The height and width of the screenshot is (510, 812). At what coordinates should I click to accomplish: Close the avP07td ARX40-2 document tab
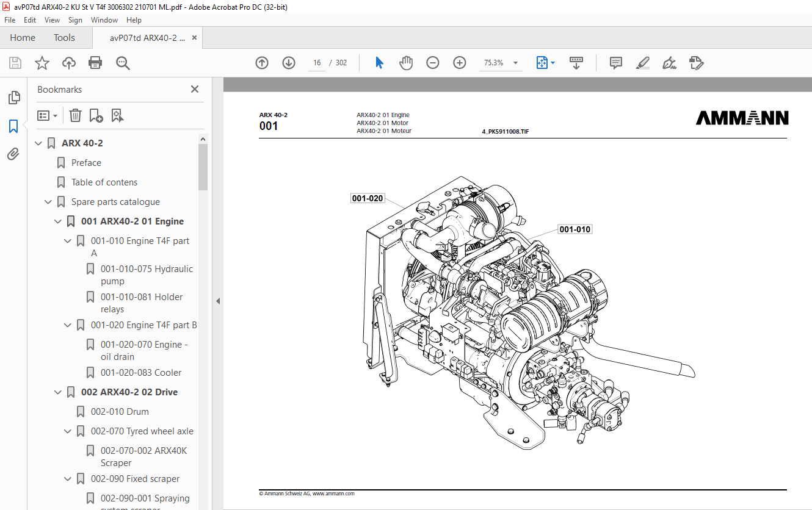[x=194, y=38]
